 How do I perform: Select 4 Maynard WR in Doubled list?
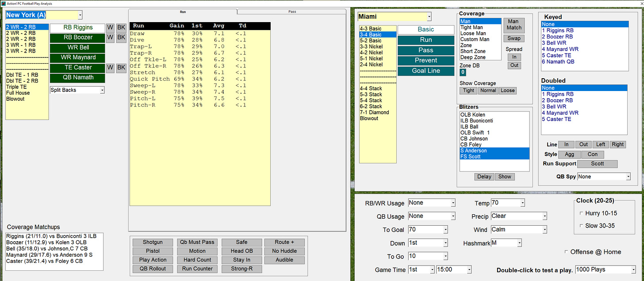coord(584,113)
